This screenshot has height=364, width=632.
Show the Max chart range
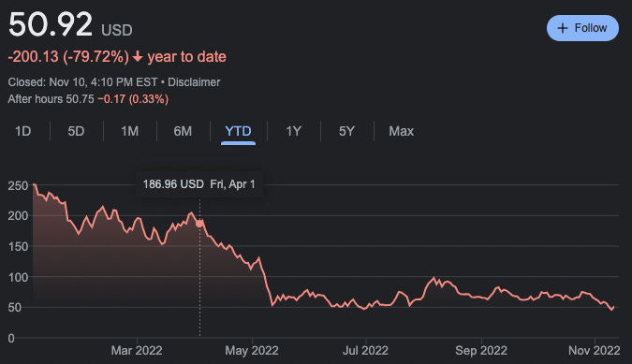click(x=401, y=131)
